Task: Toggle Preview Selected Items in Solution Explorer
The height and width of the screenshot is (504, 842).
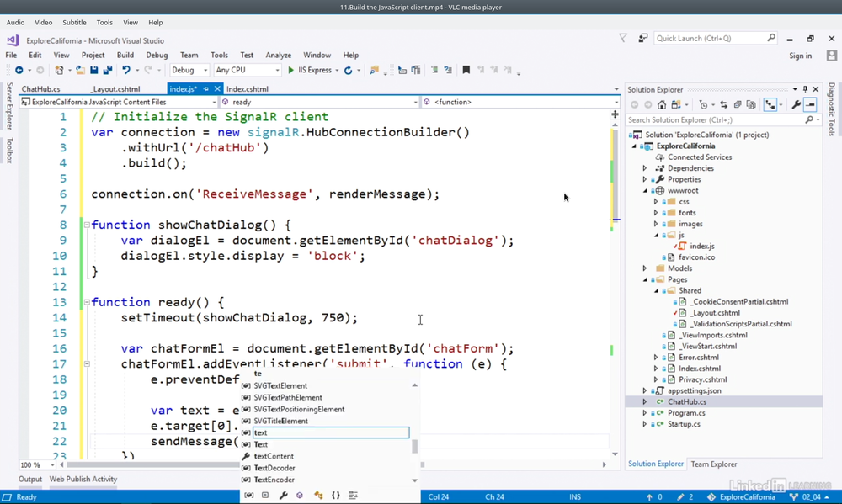Action: point(810,105)
